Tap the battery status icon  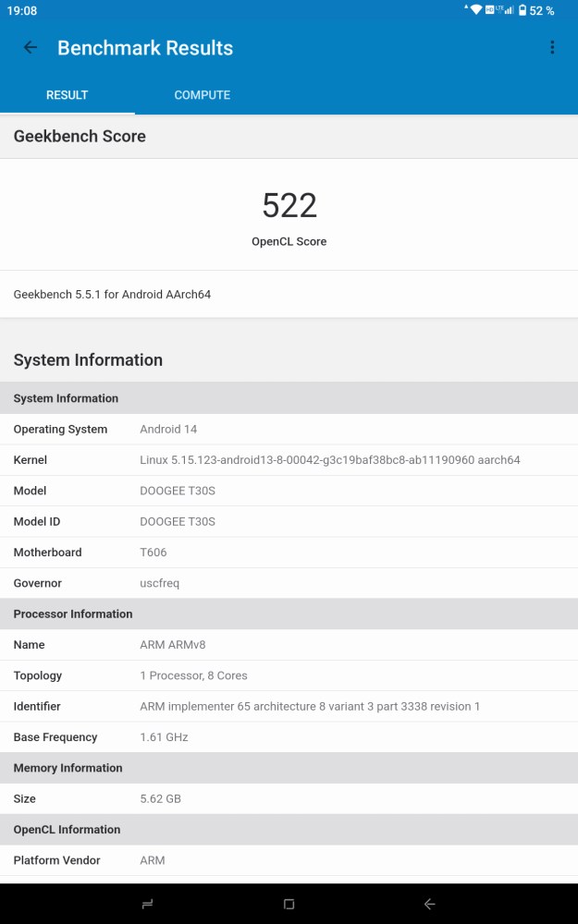(x=523, y=10)
